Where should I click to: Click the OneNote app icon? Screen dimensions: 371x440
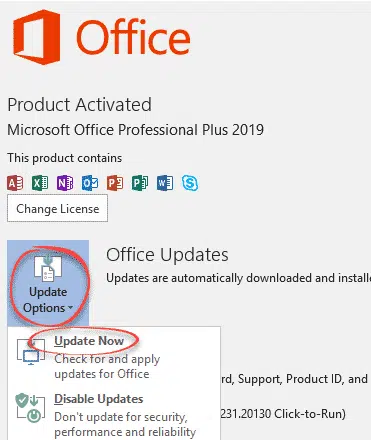click(x=65, y=183)
